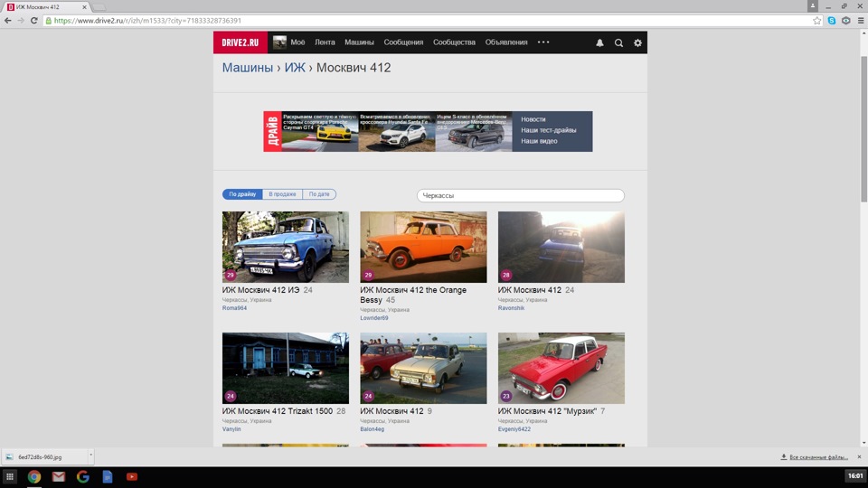The image size is (868, 488).
Task: Open Новости in the Drive banner
Action: [x=533, y=119]
